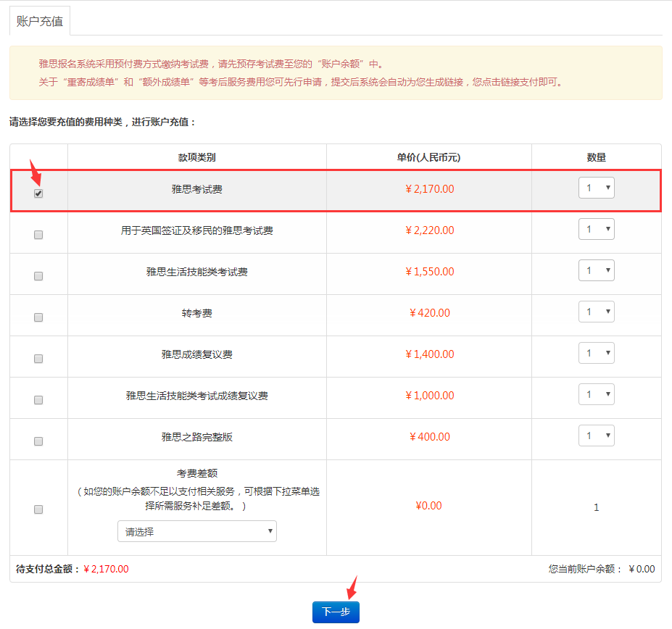Open quantity dropdown for 雅思成绩复议费
Screen dimensions: 672x629
point(596,352)
